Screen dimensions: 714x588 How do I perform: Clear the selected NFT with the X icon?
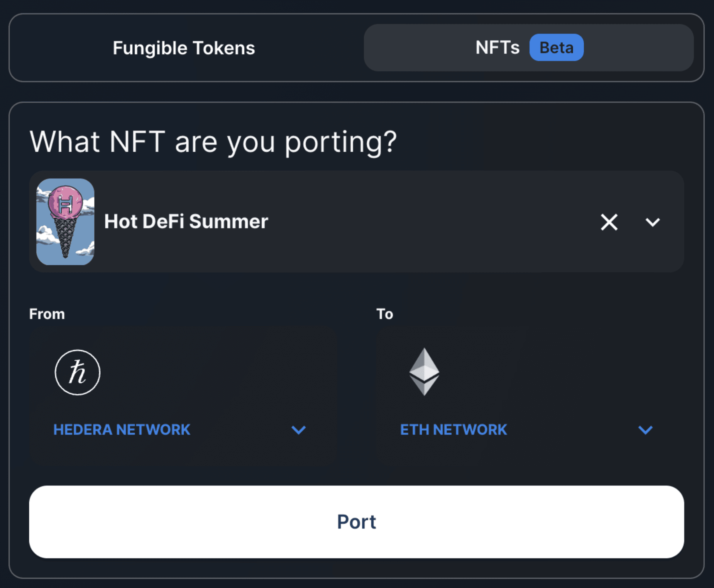[609, 222]
